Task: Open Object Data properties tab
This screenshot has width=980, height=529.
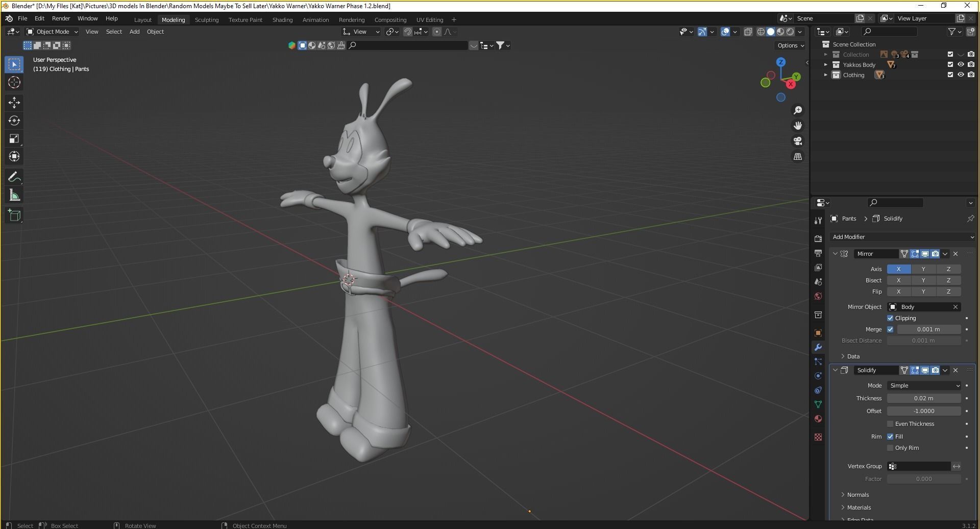Action: pos(818,404)
